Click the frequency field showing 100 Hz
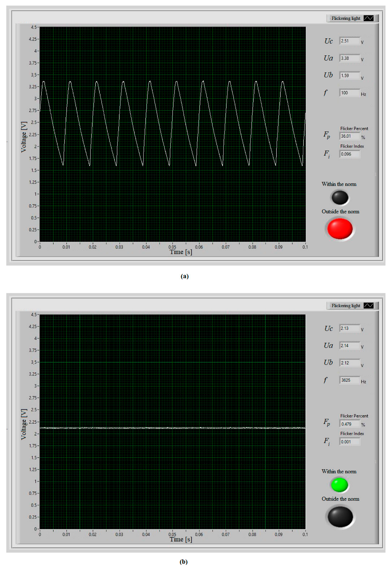 tap(350, 93)
